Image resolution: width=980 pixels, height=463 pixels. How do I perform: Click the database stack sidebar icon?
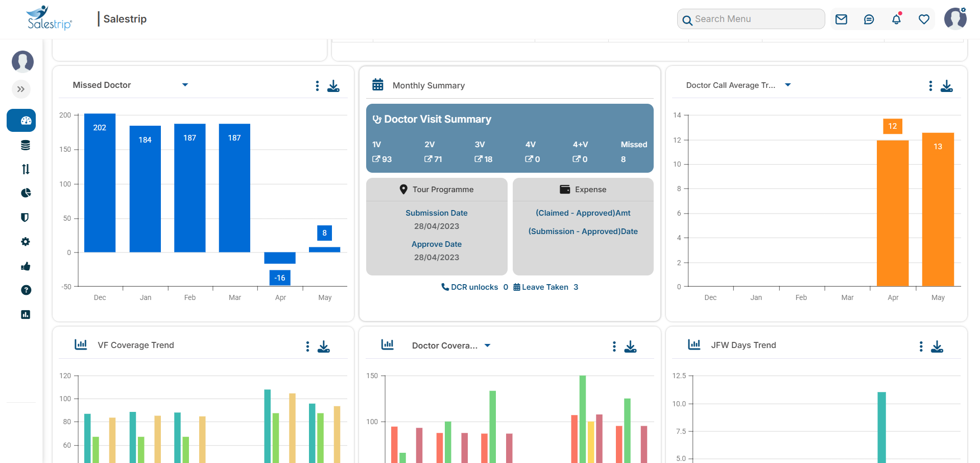[x=25, y=145]
